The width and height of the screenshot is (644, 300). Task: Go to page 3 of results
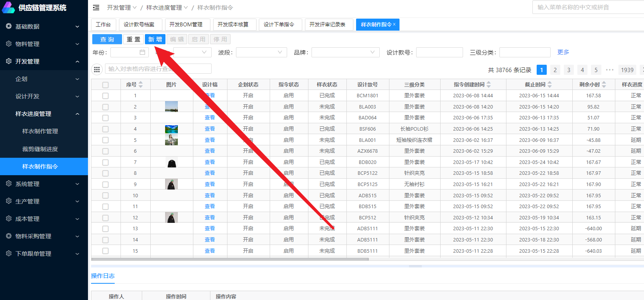coord(568,70)
